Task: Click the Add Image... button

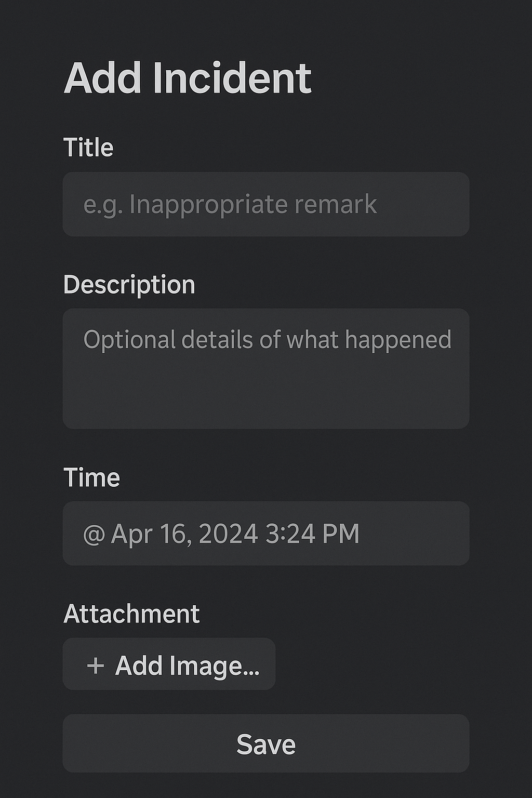Action: point(169,664)
